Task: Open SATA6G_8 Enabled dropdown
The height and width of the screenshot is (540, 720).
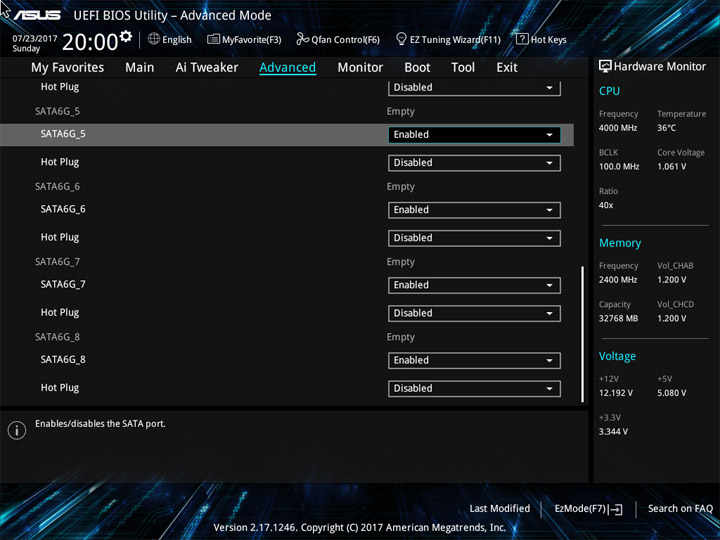Action: point(474,360)
